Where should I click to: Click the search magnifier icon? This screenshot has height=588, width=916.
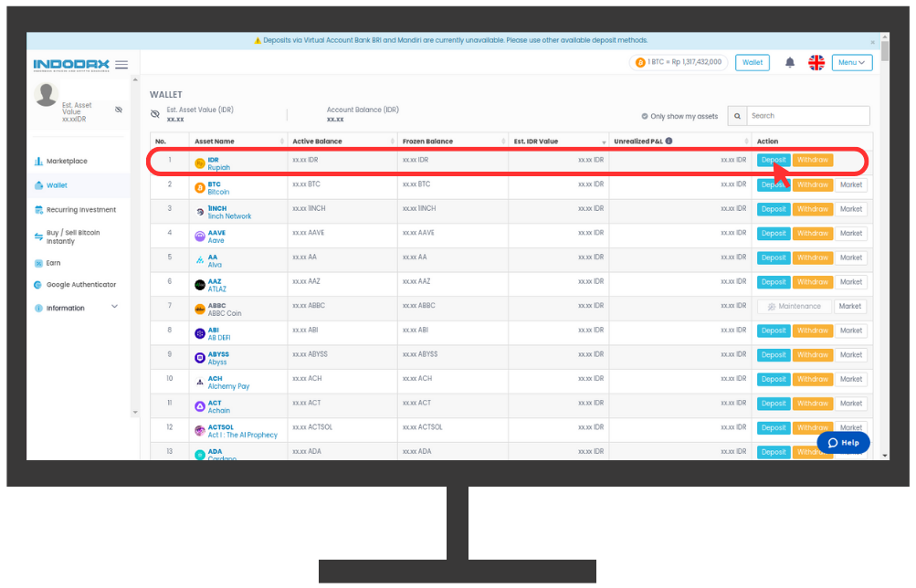coord(737,116)
